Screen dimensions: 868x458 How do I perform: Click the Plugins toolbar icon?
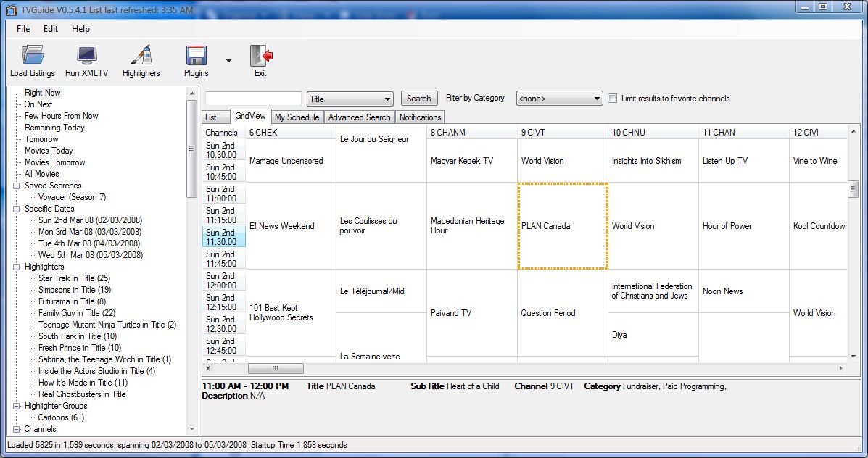coord(195,57)
